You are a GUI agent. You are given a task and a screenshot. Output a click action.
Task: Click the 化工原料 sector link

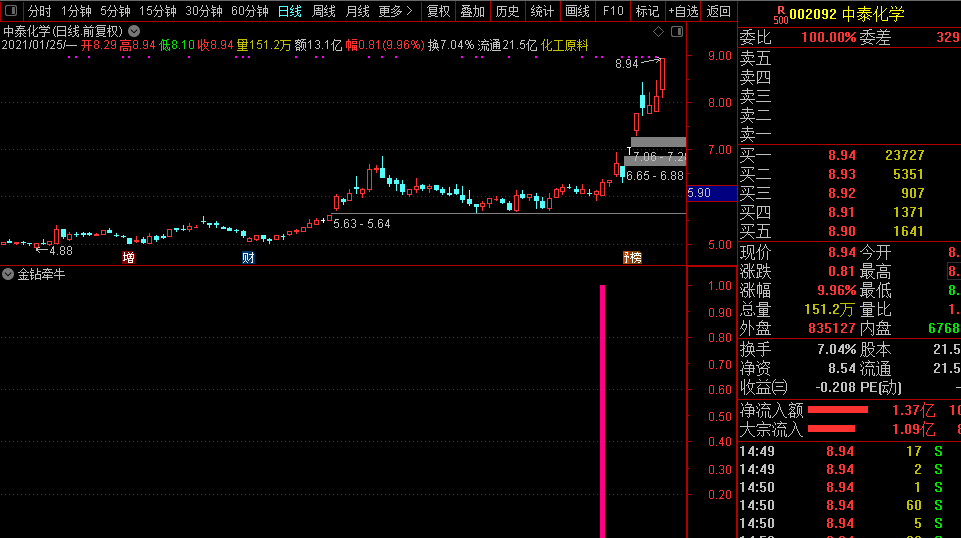click(x=565, y=45)
